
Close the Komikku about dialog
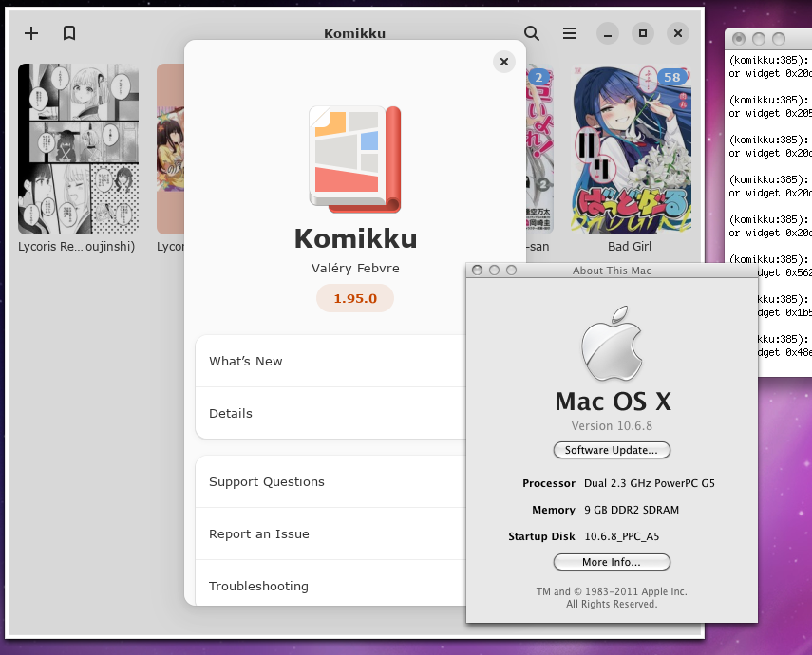pos(504,62)
